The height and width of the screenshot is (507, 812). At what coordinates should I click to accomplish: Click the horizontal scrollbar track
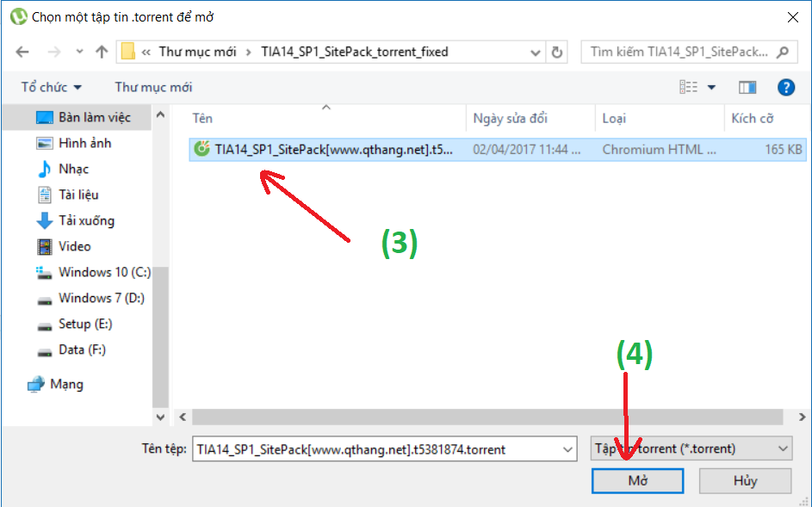pyautogui.click(x=487, y=417)
